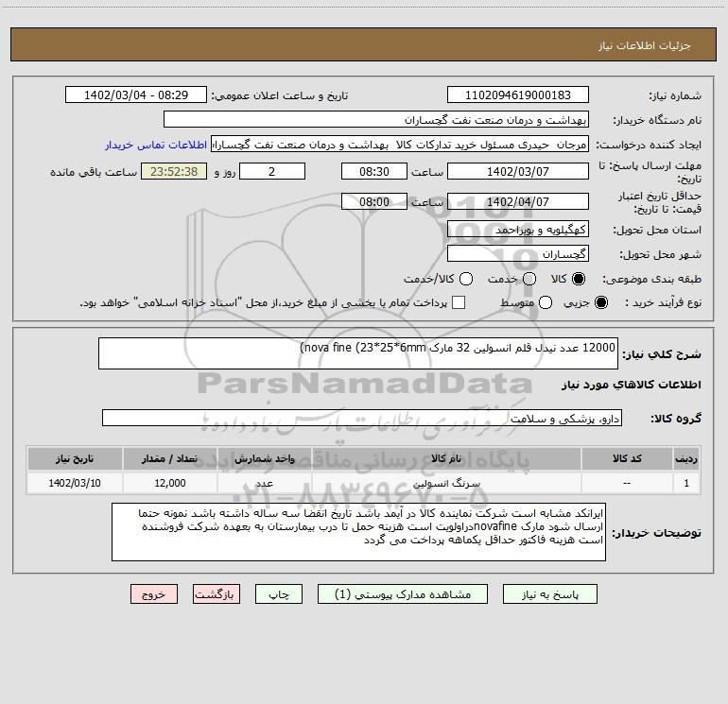Click نام کالا column header

click(446, 458)
